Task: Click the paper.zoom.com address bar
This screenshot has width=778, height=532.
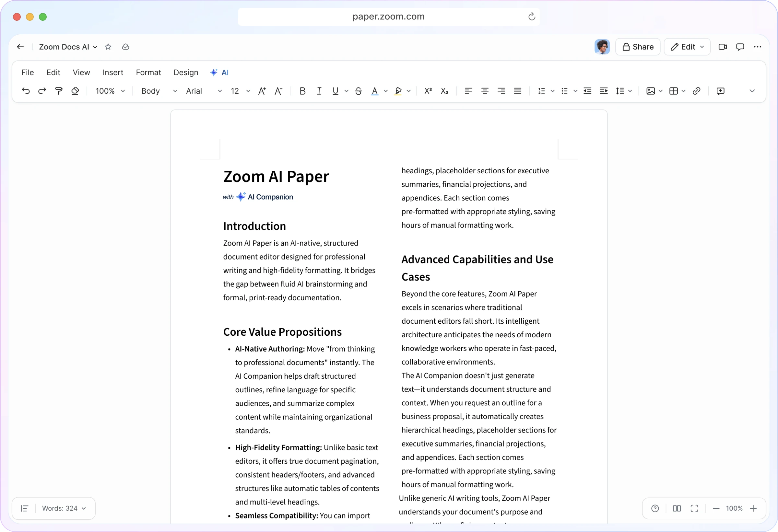Action: 389,17
